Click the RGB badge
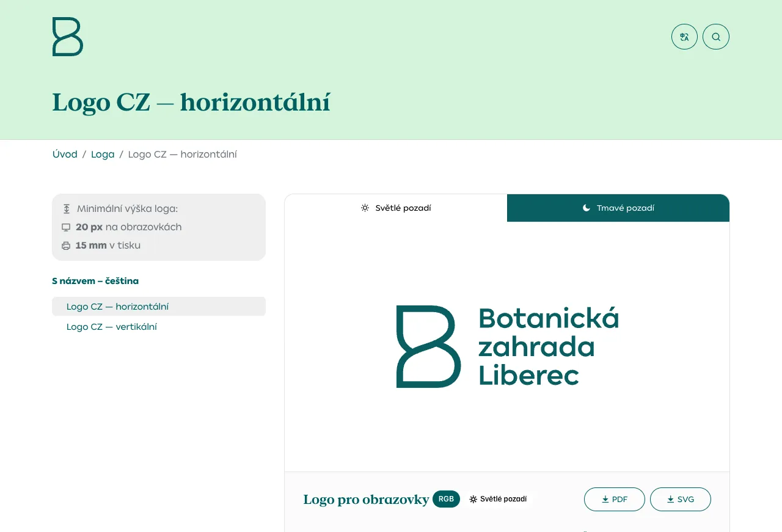This screenshot has height=532, width=782. click(446, 499)
